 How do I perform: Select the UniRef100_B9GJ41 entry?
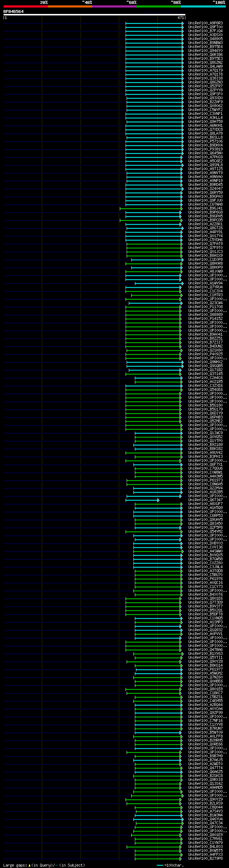pyautogui.click(x=205, y=208)
